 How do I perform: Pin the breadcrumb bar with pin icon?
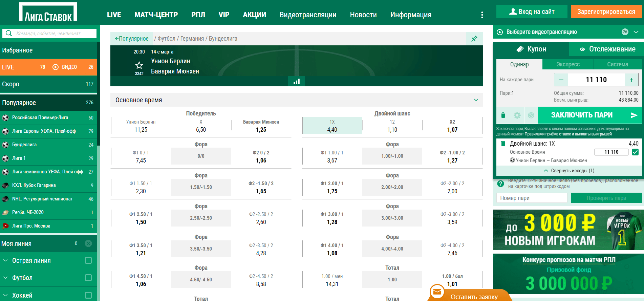tap(474, 39)
